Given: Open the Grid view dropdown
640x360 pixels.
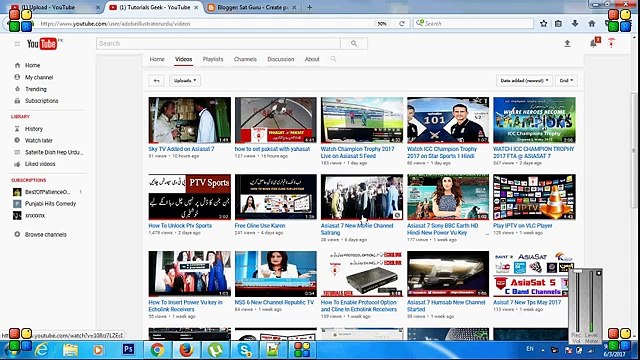Looking at the screenshot, I should (x=566, y=80).
